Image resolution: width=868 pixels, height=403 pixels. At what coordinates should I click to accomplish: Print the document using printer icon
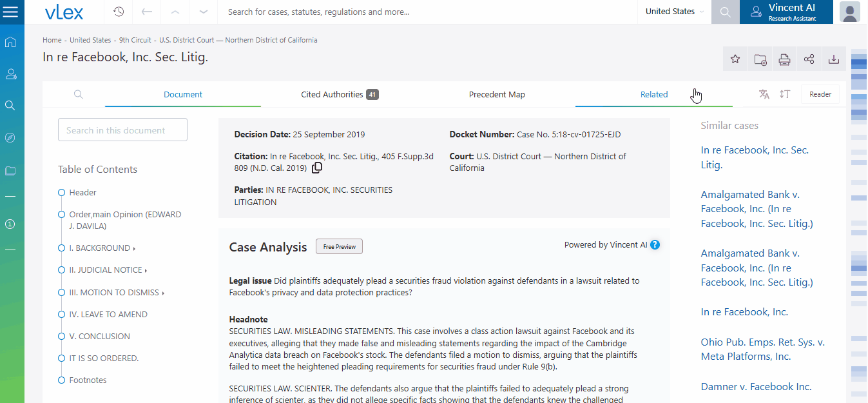tap(784, 59)
